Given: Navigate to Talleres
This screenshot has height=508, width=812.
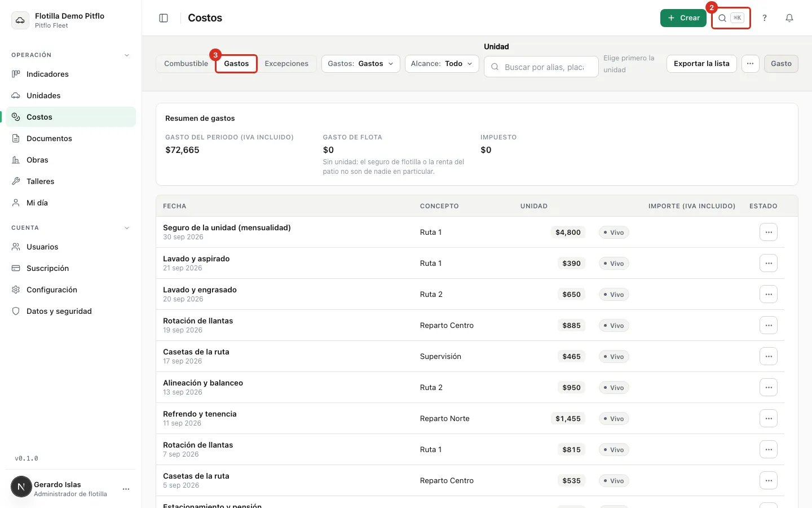Looking at the screenshot, I should point(71,181).
